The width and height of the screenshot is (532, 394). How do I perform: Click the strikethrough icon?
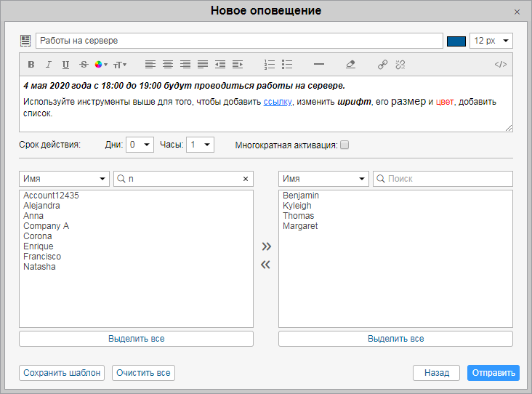(x=84, y=65)
